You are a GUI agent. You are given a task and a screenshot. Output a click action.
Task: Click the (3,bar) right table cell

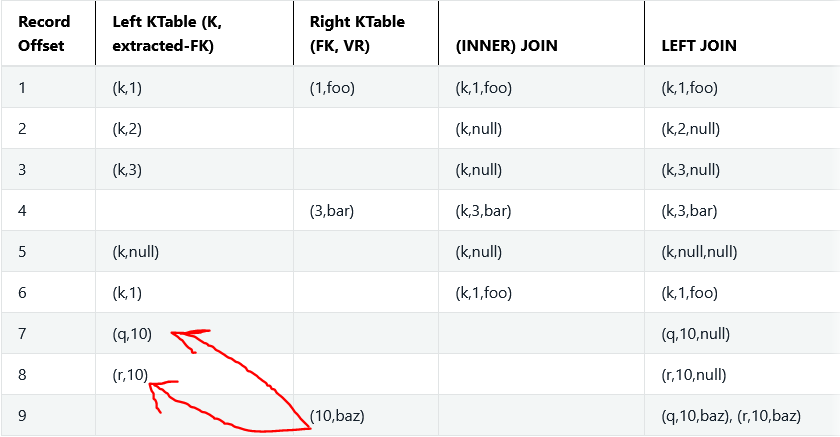(x=332, y=210)
